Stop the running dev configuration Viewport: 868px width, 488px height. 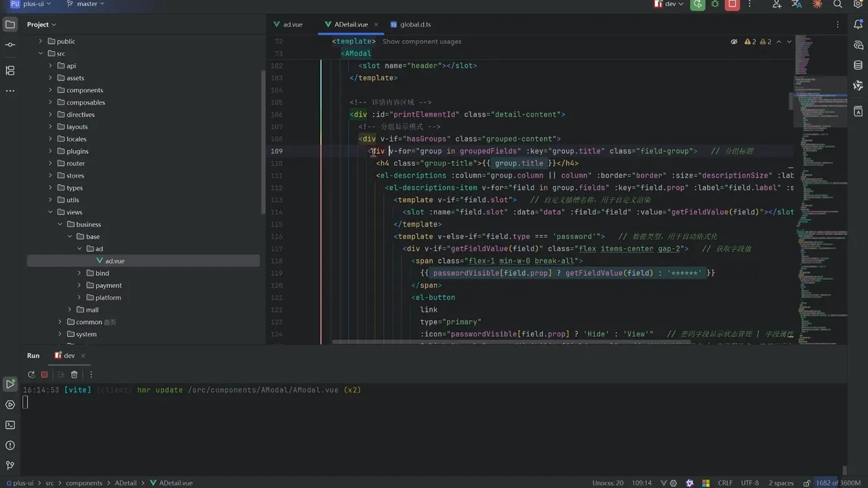[732, 4]
